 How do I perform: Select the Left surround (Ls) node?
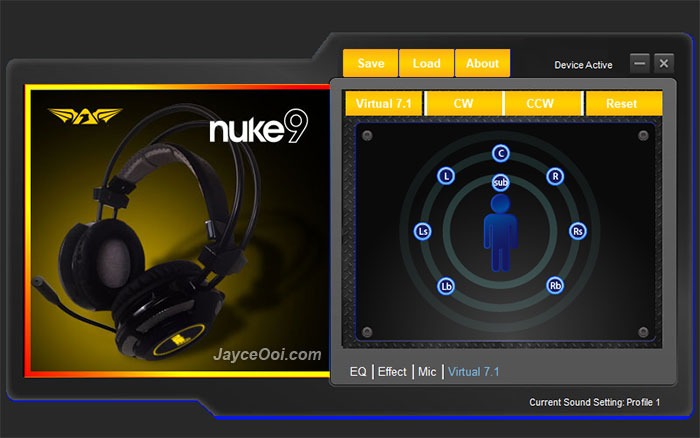[422, 231]
